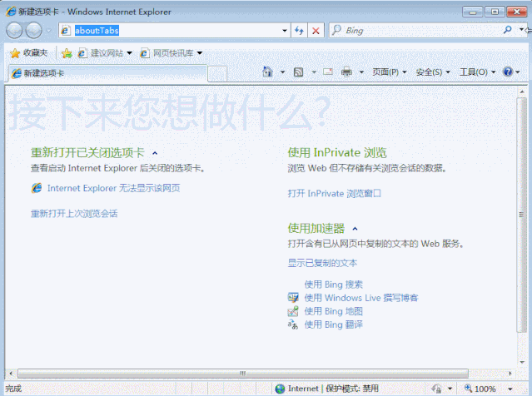Viewport: 532px width, 396px height.
Task: Click horizontal scrollbar right arrow
Action: (510, 374)
